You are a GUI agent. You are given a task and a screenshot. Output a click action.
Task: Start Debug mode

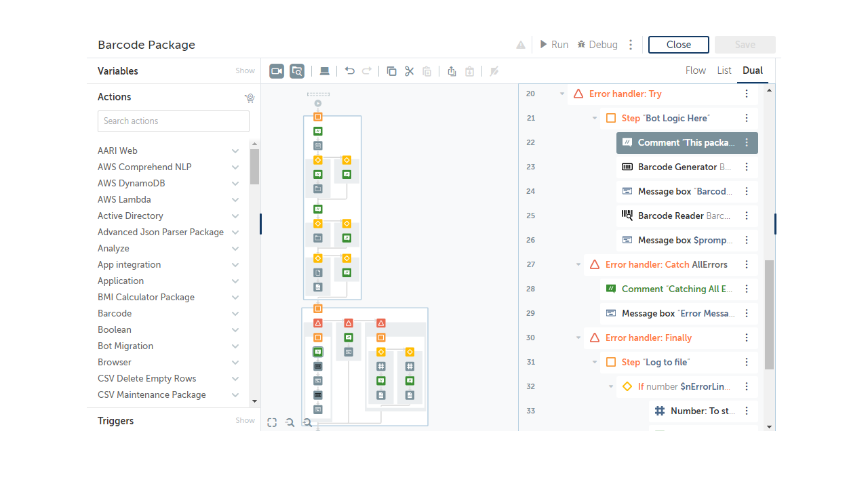597,45
